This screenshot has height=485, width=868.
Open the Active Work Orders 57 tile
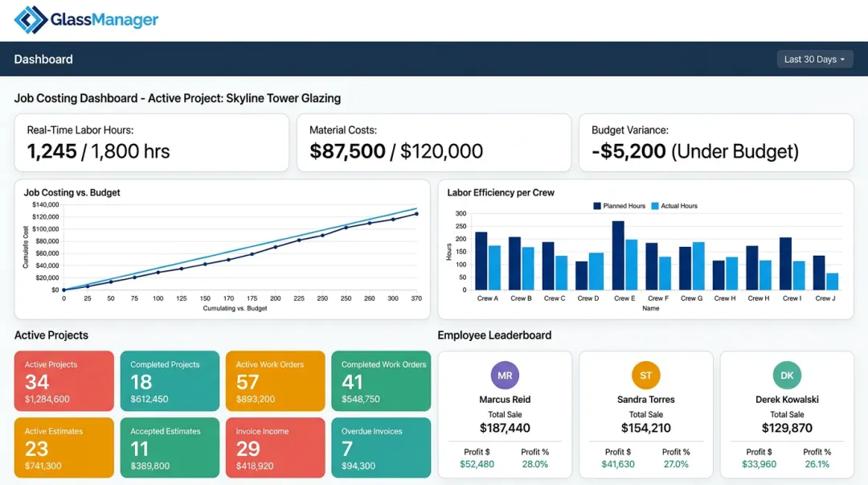[x=275, y=380]
